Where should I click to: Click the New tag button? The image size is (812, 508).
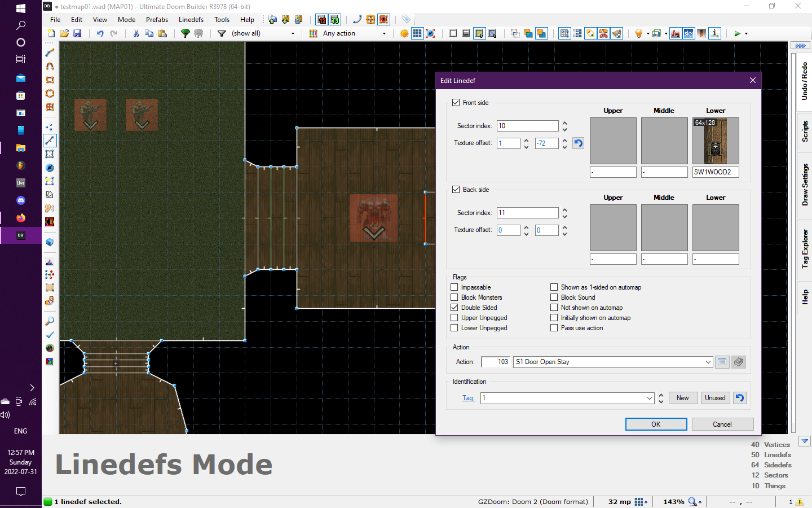[x=683, y=398]
